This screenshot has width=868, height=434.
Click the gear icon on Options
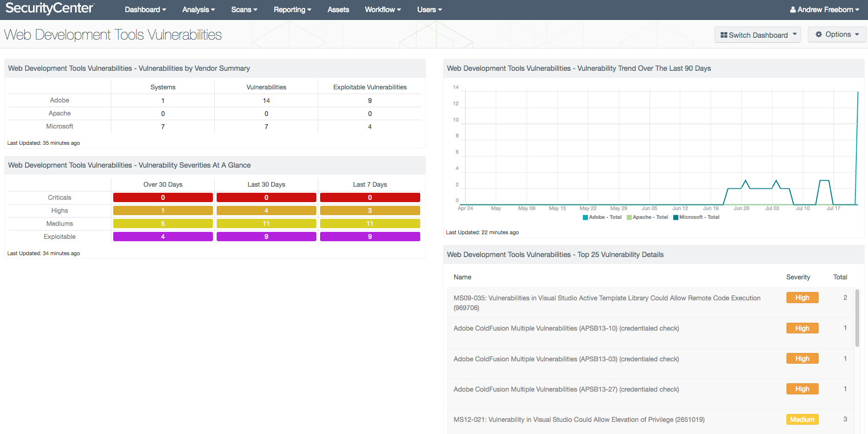819,34
